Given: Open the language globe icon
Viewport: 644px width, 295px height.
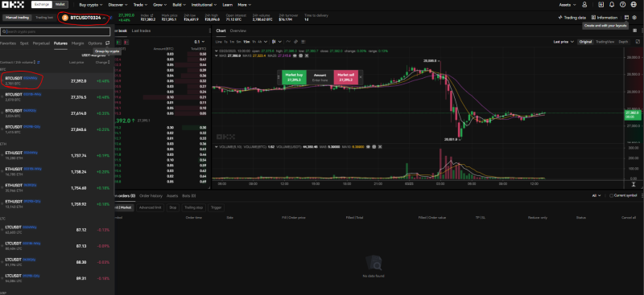Looking at the screenshot, I should (634, 5).
